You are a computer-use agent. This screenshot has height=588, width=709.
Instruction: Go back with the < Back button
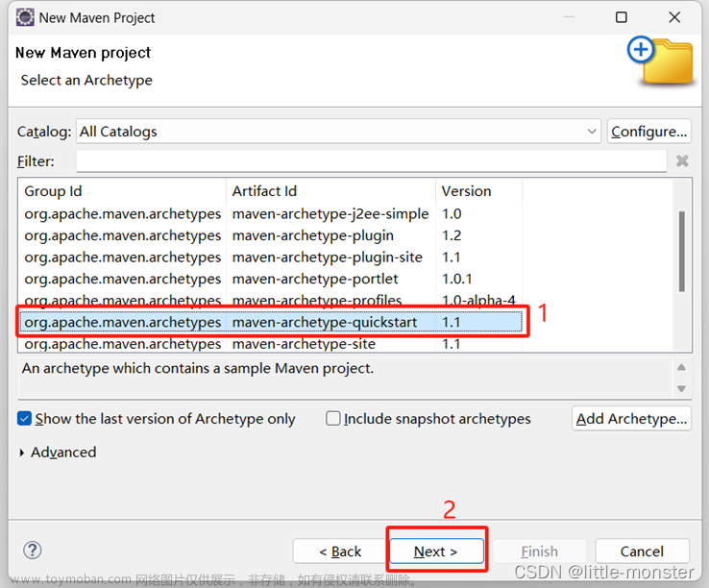(340, 551)
